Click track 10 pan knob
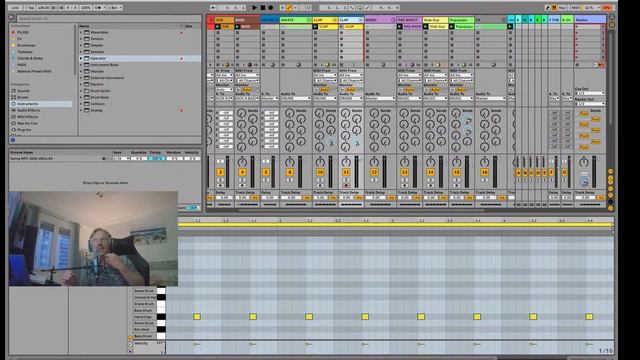This screenshot has width=640, height=360. point(320,162)
